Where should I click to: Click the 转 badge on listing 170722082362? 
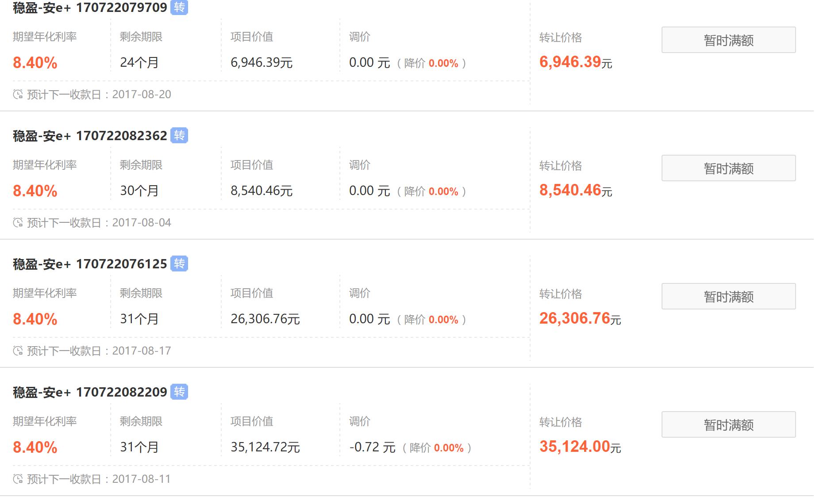coord(180,136)
